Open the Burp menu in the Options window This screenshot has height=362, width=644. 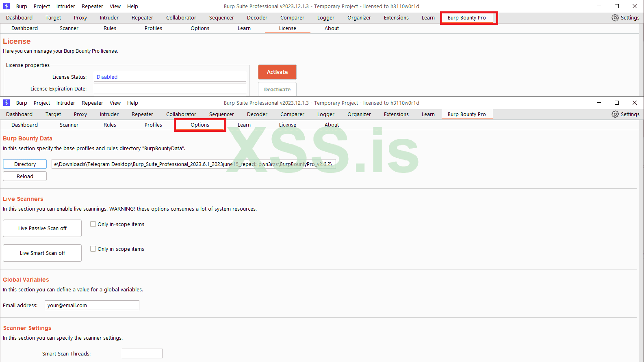[x=22, y=103]
